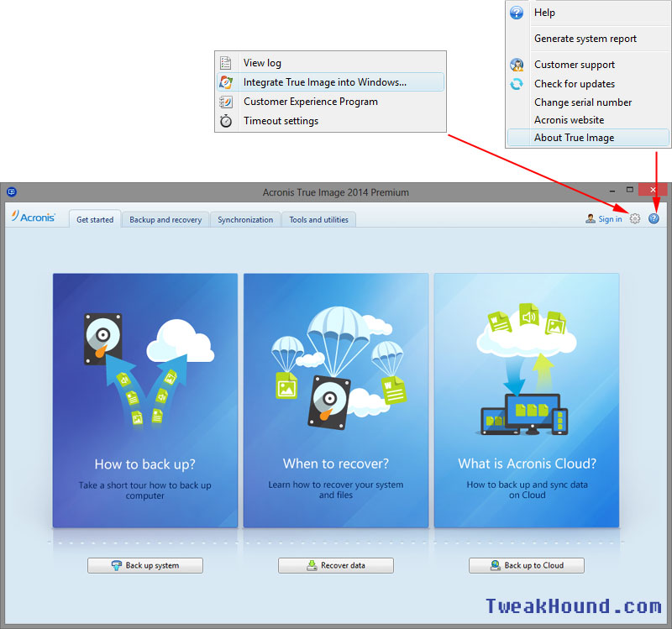Select Customer Experience Program entry
672x629 pixels.
pyautogui.click(x=330, y=102)
